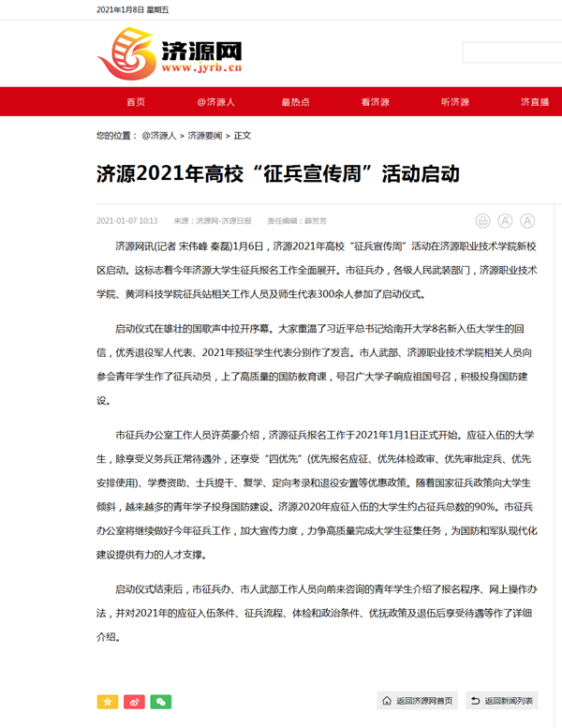This screenshot has width=562, height=728.
Task: Select 看济源 in the red navbar
Action: coord(375,102)
